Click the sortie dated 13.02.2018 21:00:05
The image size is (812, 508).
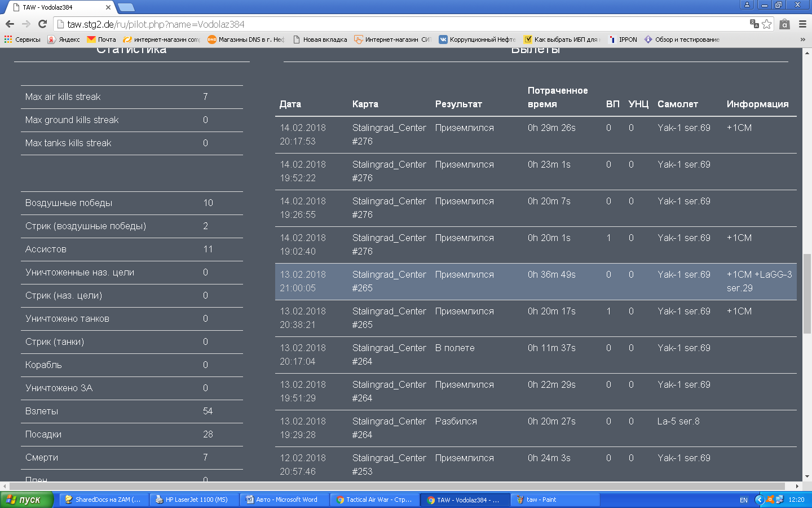536,282
